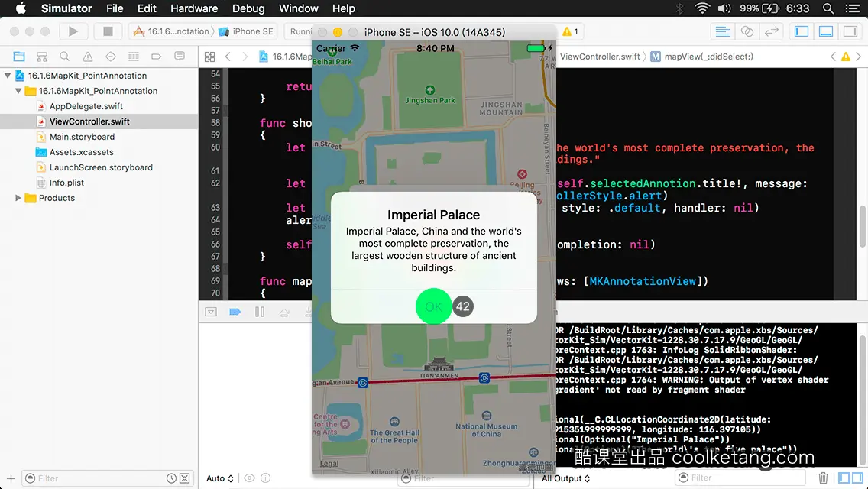
Task: Select the Assistant editor
Action: coord(747,31)
